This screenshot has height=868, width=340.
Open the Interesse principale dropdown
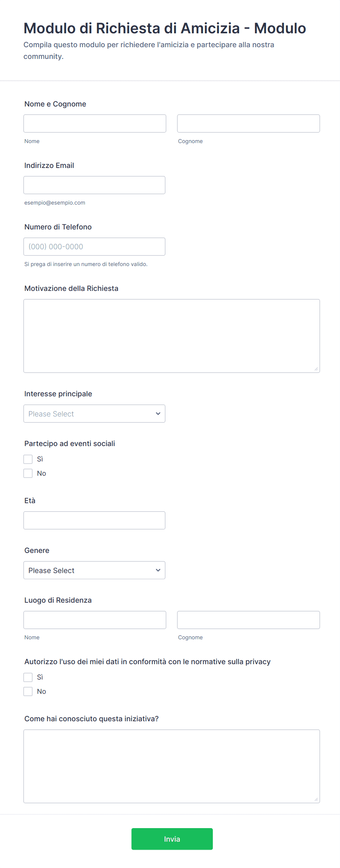pyautogui.click(x=94, y=414)
